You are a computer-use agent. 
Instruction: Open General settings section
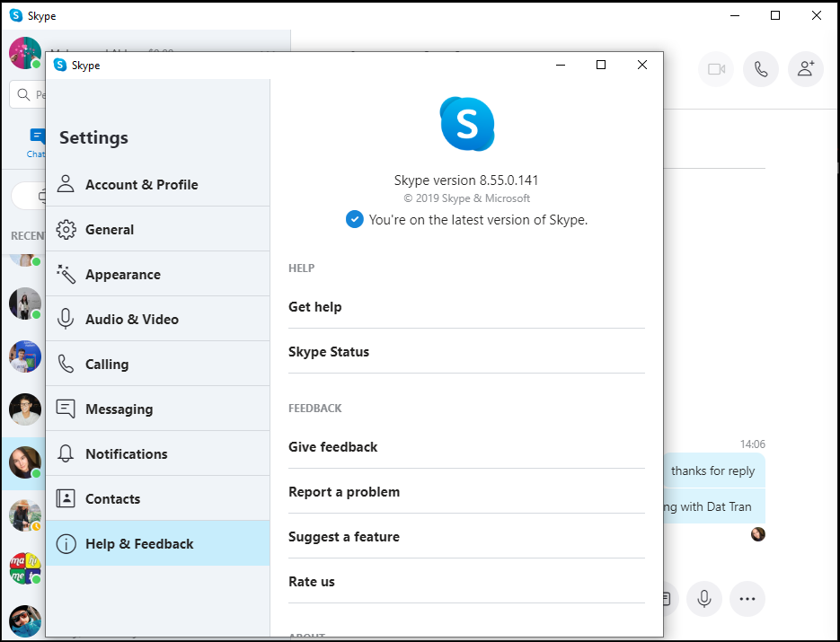pos(157,229)
